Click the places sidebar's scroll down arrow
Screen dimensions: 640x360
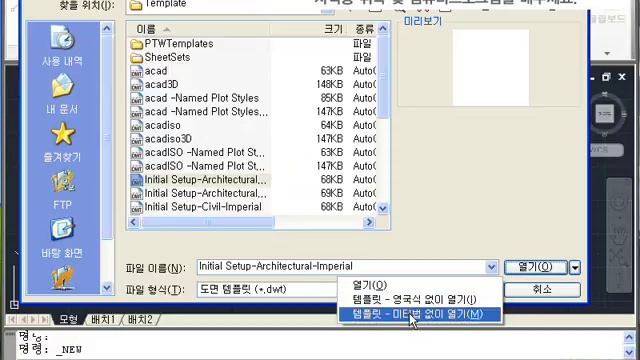[107, 287]
